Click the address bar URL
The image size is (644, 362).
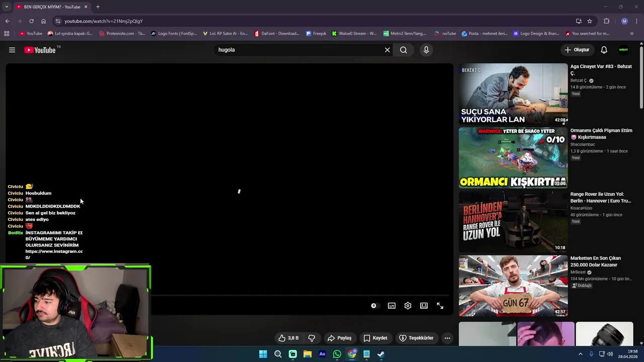coord(104,21)
